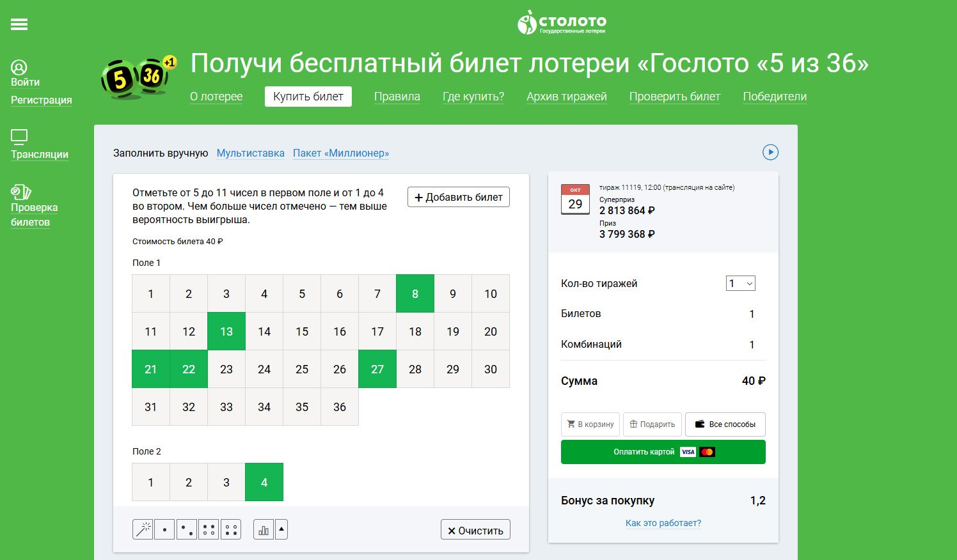957x560 pixels.
Task: Open the Проверить билет tab
Action: [x=675, y=97]
